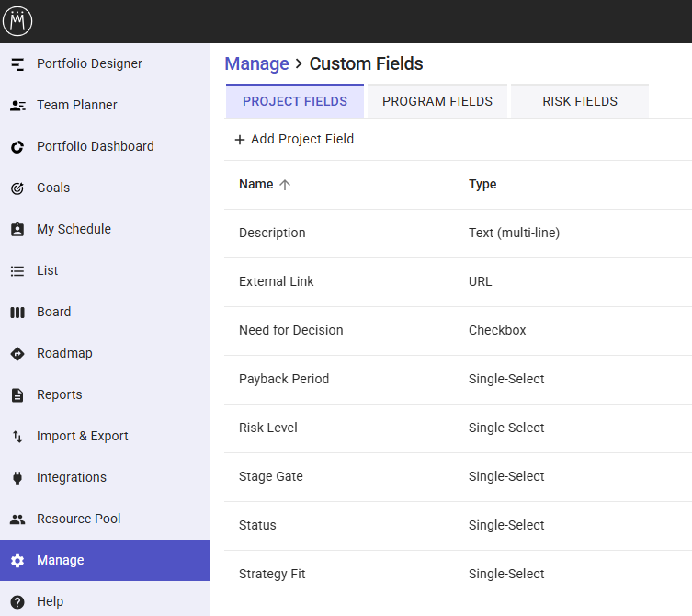Click Single-Select type in Strategy Fit row
Image resolution: width=692 pixels, height=616 pixels.
pos(506,574)
